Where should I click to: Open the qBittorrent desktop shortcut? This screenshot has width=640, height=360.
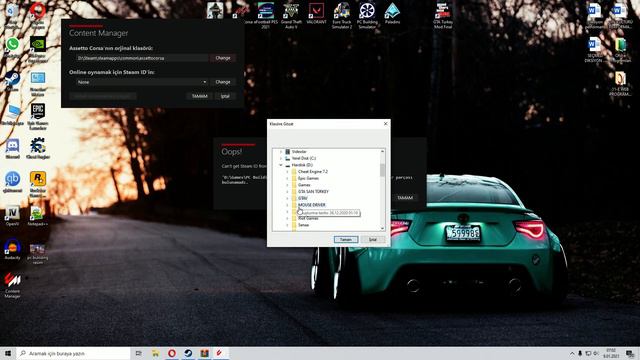[x=12, y=182]
